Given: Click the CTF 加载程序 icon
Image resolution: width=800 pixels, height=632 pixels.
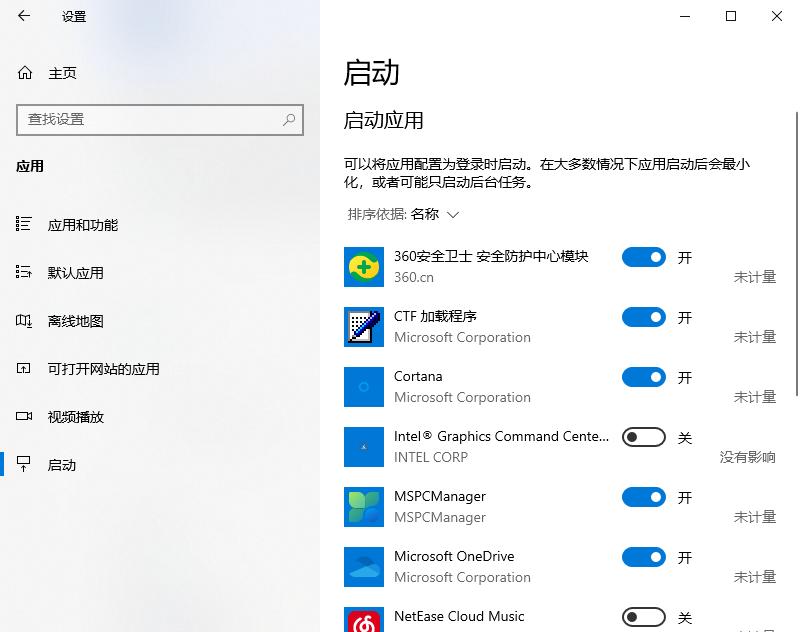Looking at the screenshot, I should click(364, 326).
